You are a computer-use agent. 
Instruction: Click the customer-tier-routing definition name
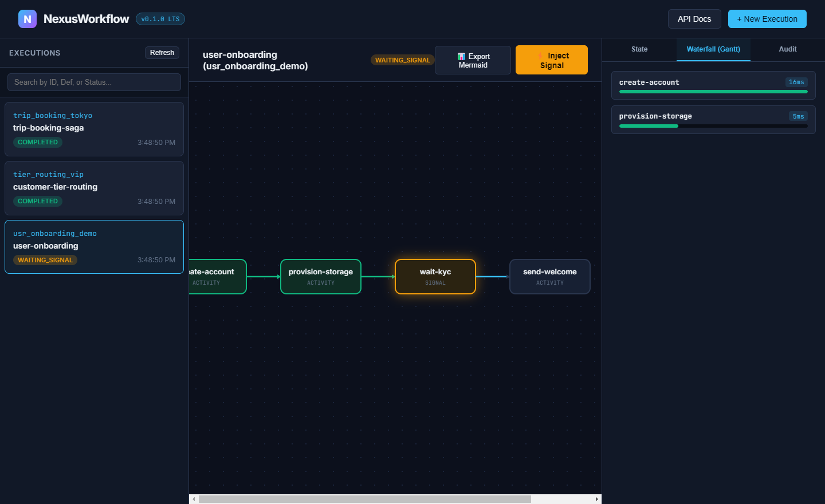coord(56,187)
